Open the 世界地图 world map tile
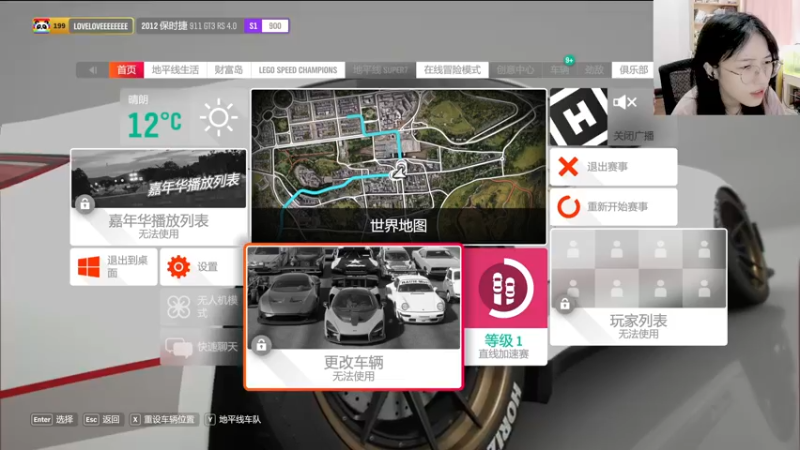 click(398, 166)
